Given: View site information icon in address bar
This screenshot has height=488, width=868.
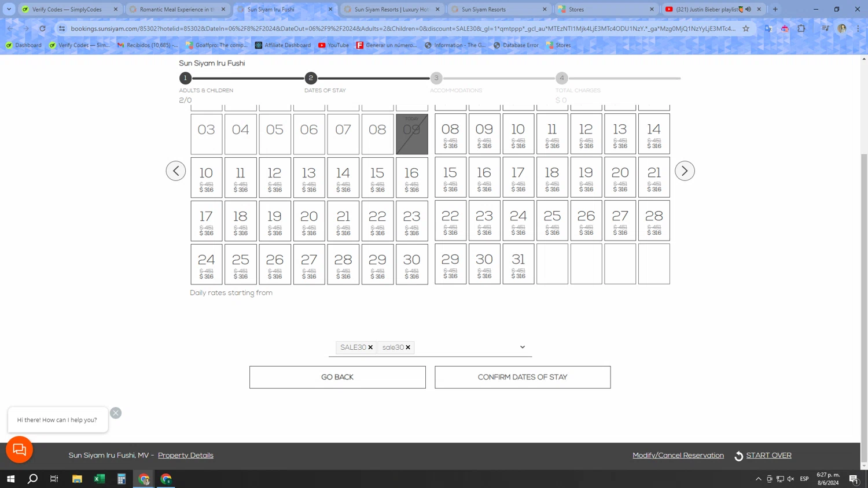Looking at the screenshot, I should pos(62,28).
